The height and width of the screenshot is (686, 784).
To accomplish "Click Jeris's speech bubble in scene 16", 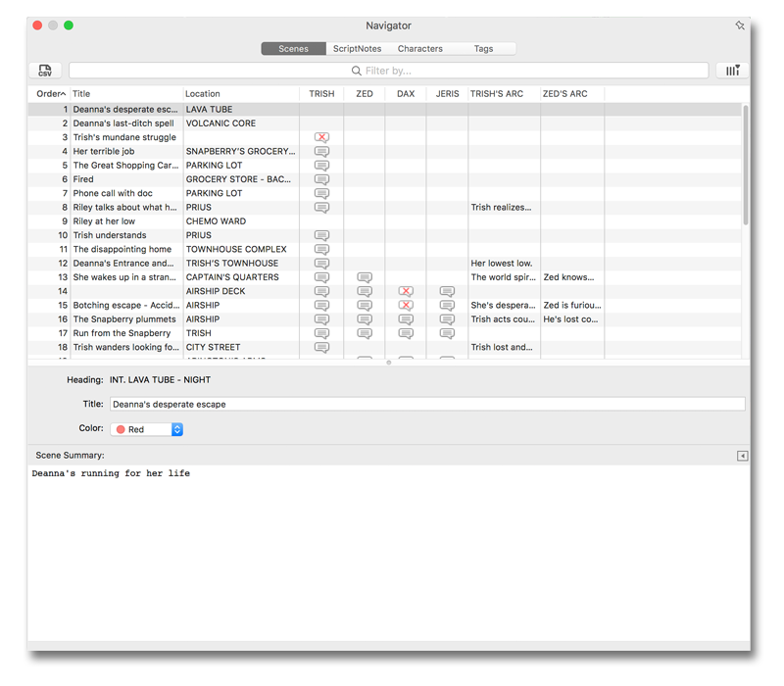I will [x=447, y=319].
